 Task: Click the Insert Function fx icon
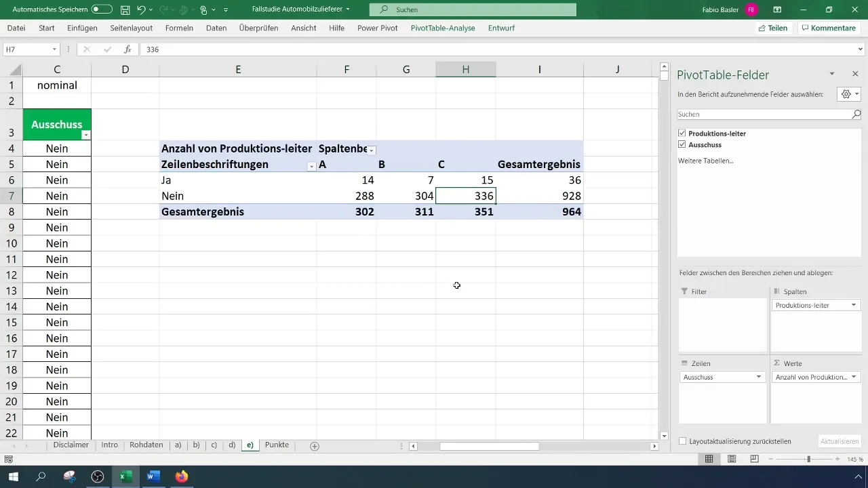(127, 49)
